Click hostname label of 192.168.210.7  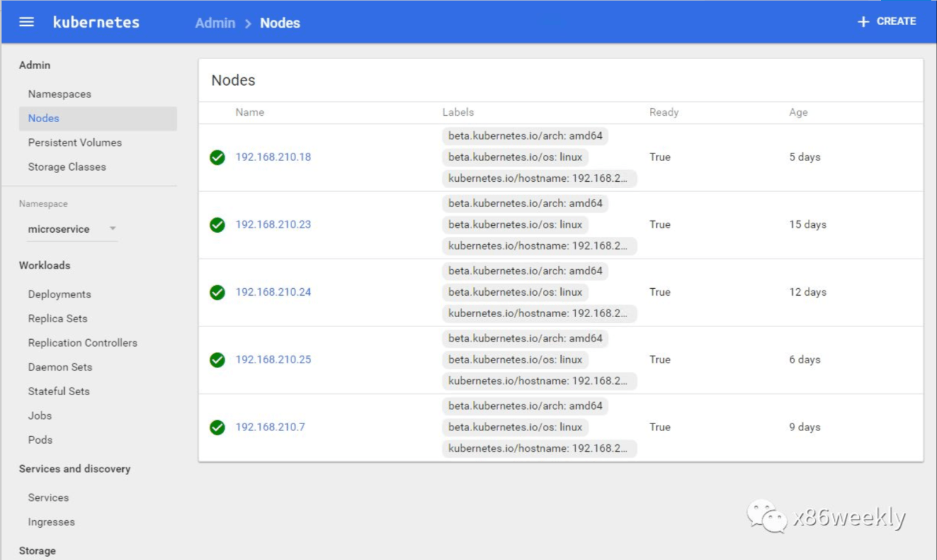(539, 449)
